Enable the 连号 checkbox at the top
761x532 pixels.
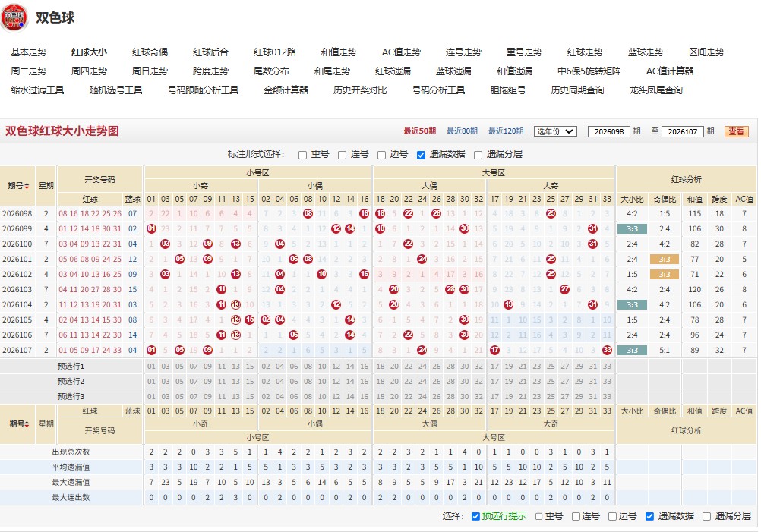coord(342,155)
